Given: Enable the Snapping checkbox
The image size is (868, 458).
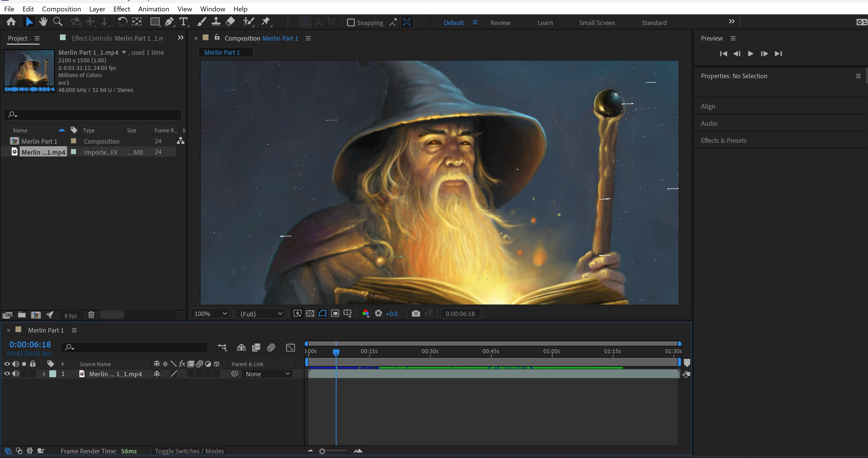Looking at the screenshot, I should (351, 23).
